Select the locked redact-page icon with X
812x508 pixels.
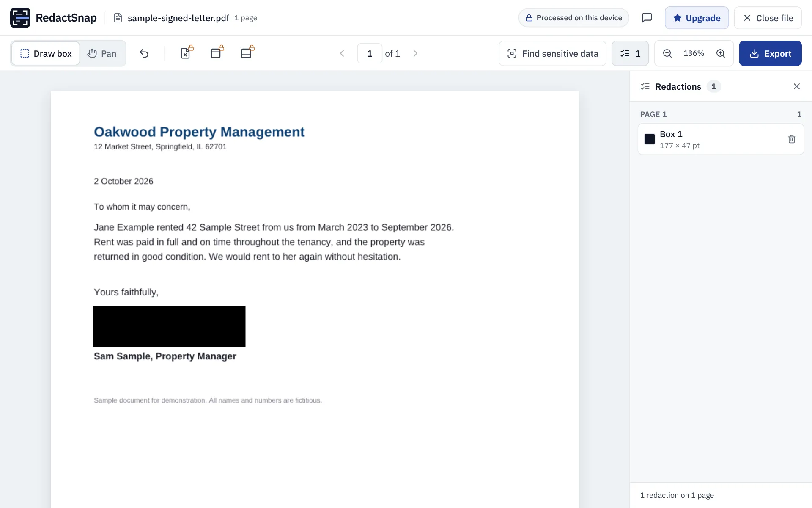(187, 52)
